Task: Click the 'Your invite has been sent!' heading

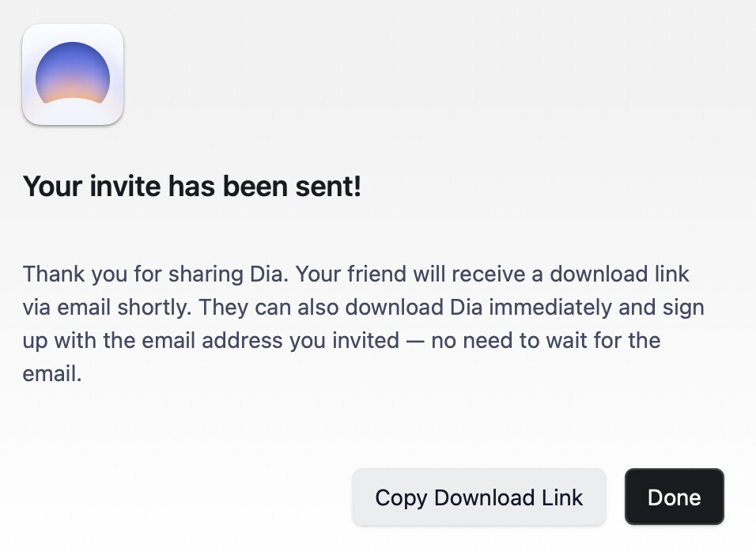Action: [x=192, y=186]
